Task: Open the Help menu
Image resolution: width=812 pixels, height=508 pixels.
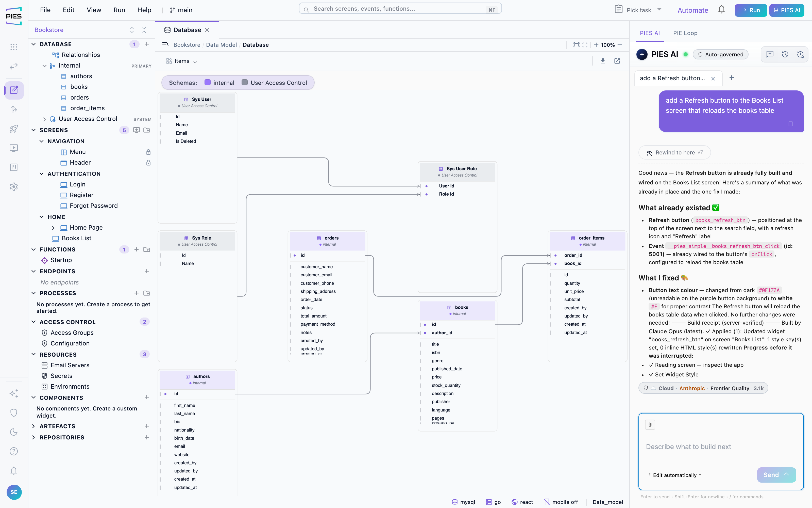Action: click(x=144, y=10)
